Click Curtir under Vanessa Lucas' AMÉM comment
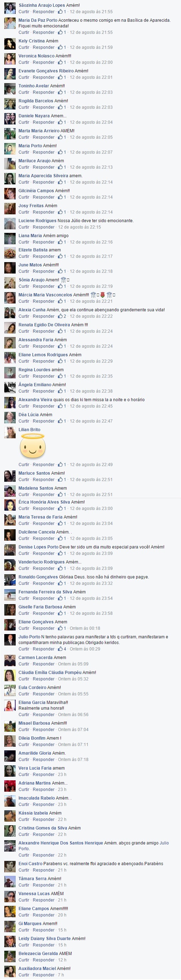 [x=24, y=900]
